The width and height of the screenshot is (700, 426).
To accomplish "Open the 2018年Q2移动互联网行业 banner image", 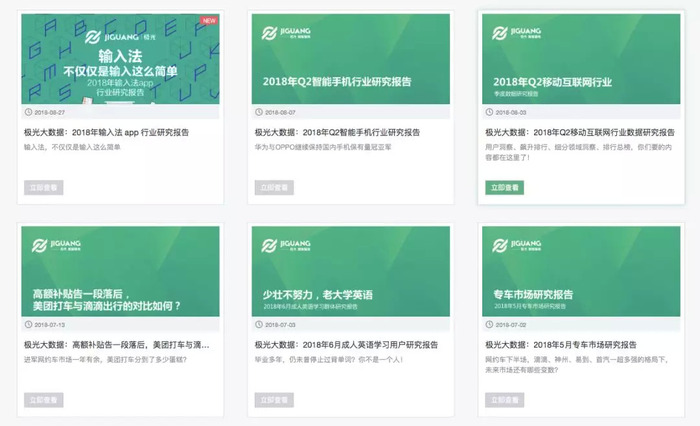I will 581,59.
